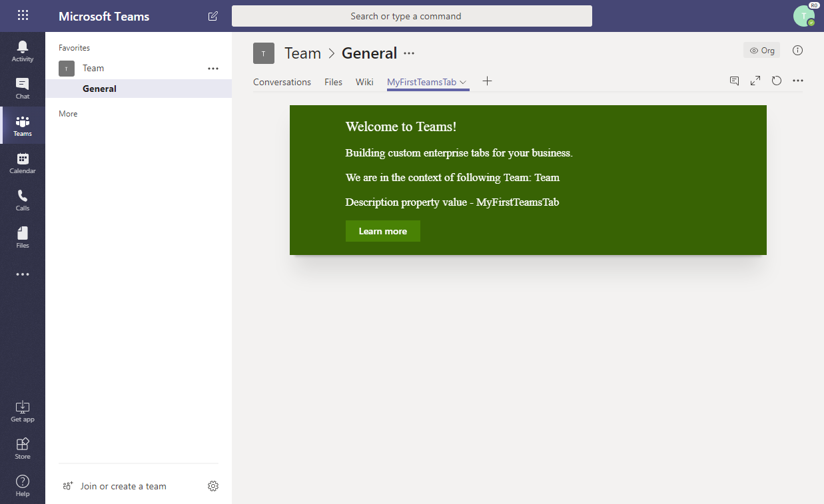
Task: Click the Description property value text
Action: [452, 202]
